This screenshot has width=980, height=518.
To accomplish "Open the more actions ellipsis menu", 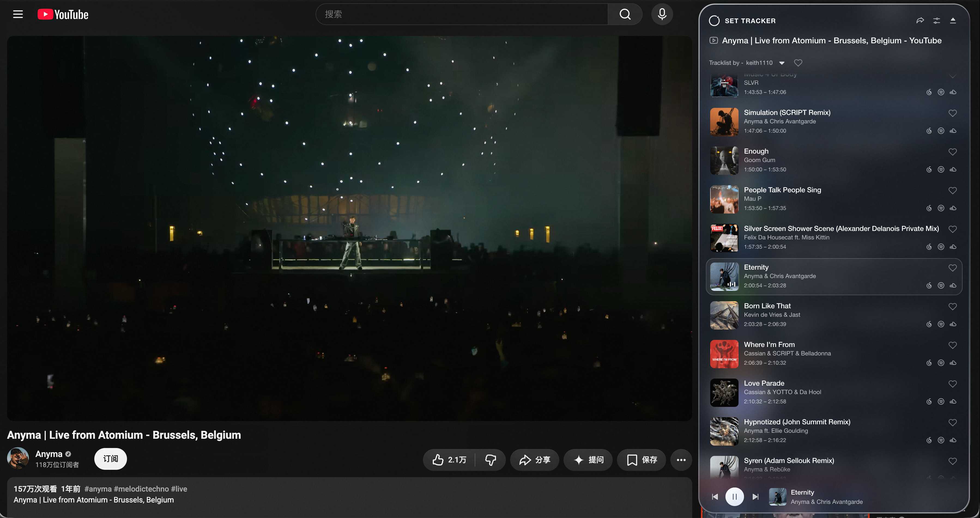I will click(681, 460).
